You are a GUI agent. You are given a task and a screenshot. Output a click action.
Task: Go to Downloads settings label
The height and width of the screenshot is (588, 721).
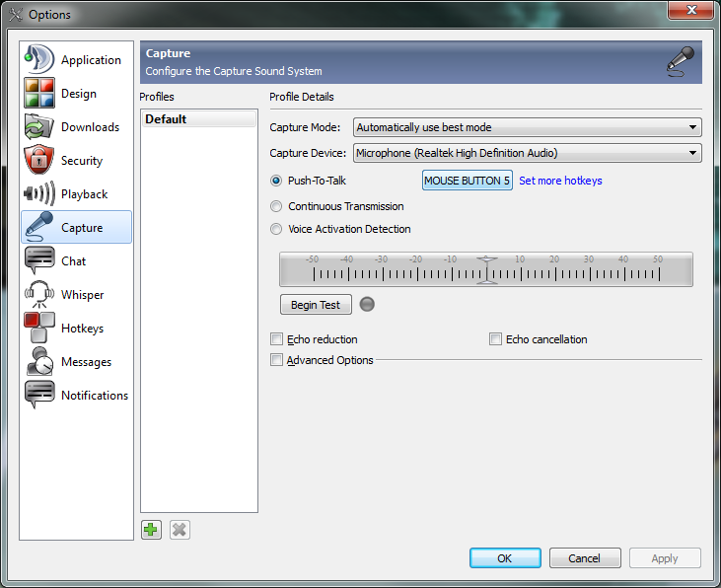90,127
